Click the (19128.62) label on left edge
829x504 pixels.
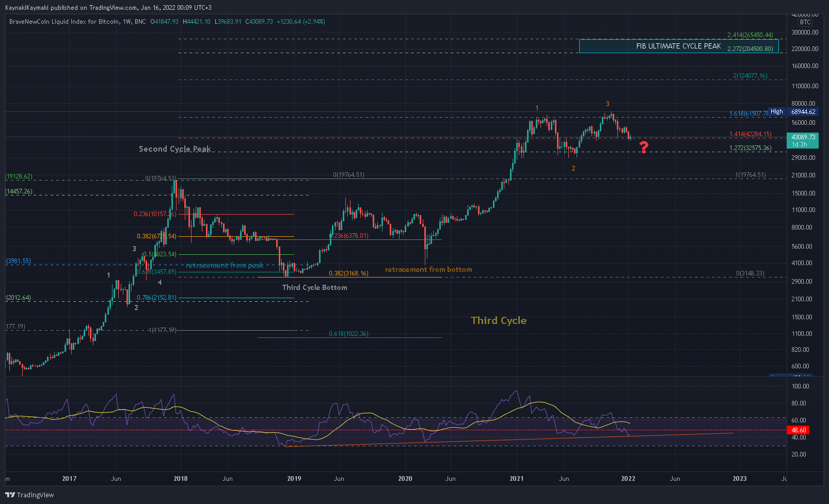click(19, 176)
